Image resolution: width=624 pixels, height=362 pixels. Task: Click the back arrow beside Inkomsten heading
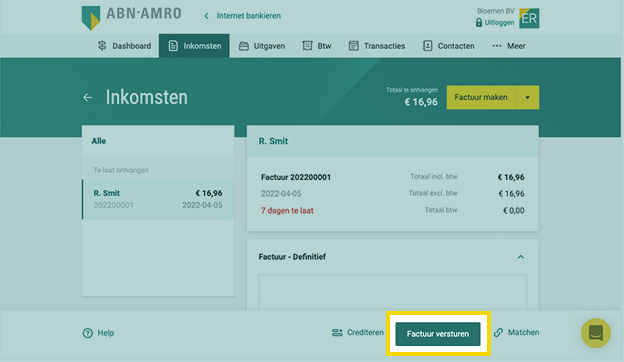pos(88,97)
